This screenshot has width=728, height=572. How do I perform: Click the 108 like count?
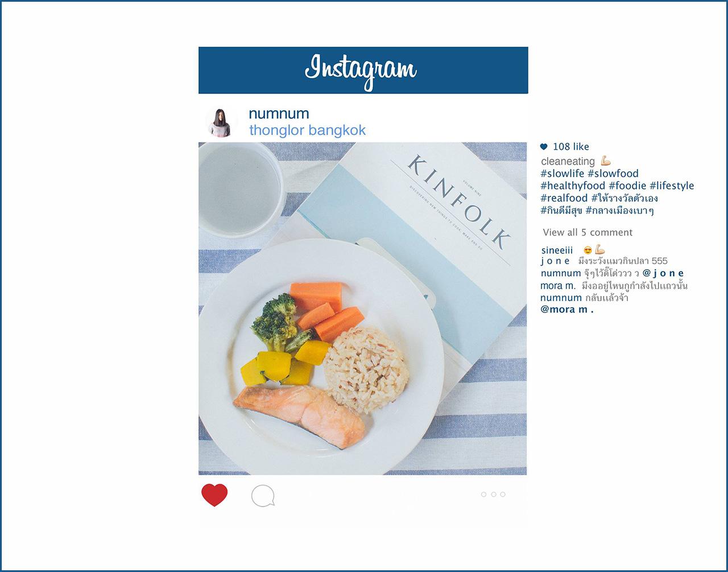coord(571,147)
